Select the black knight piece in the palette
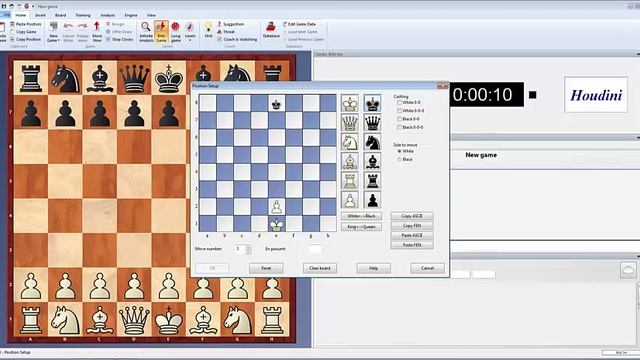The image size is (640, 360). click(372, 142)
